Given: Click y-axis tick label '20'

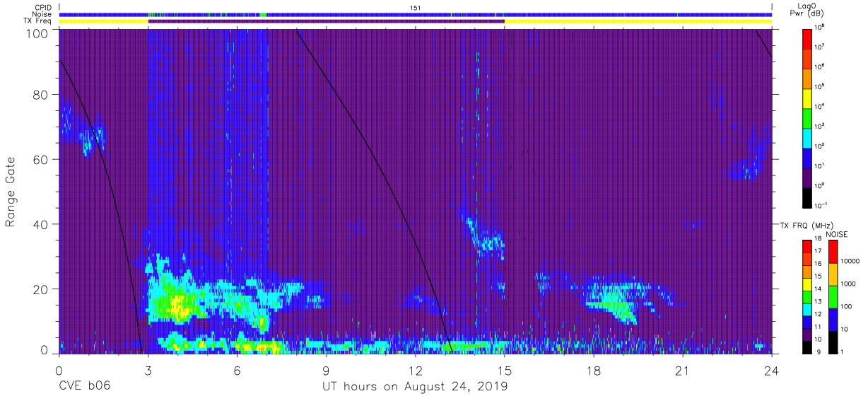Looking at the screenshot, I should point(41,289).
